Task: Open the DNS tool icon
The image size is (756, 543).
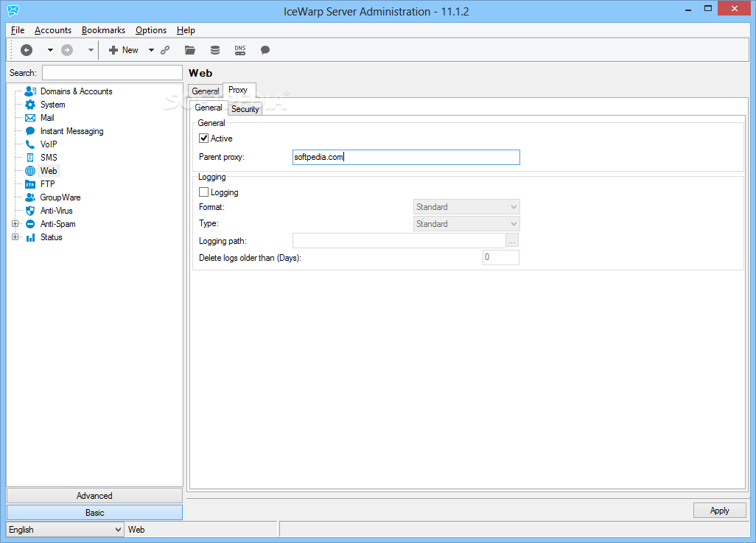Action: click(240, 50)
